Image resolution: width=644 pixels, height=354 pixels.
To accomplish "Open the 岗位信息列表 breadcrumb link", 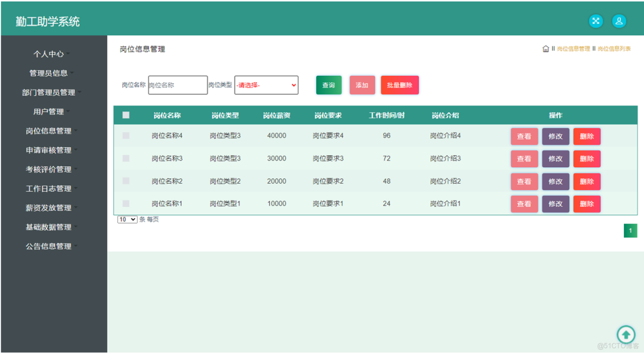I will (614, 48).
